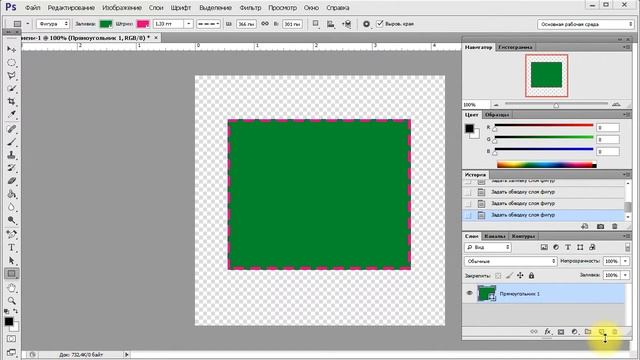Select the Quick Selection tool
Screen dimensions: 640x360
11,89
